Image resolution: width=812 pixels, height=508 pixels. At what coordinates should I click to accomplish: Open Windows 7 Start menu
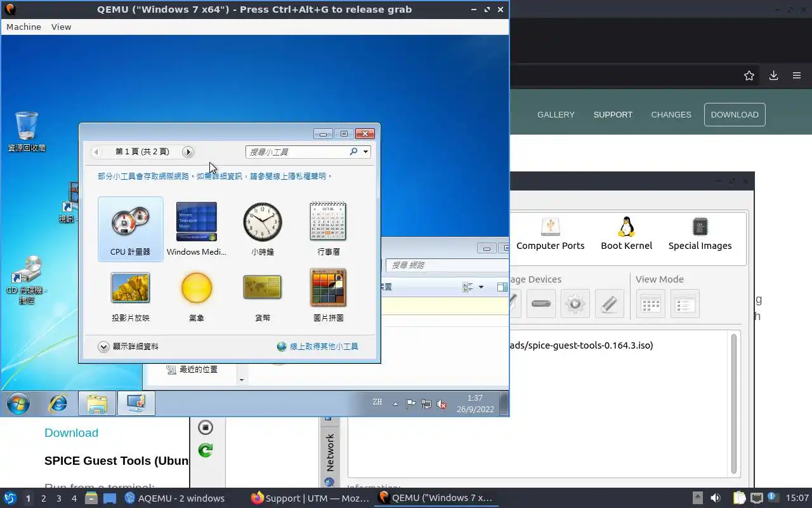pyautogui.click(x=18, y=404)
